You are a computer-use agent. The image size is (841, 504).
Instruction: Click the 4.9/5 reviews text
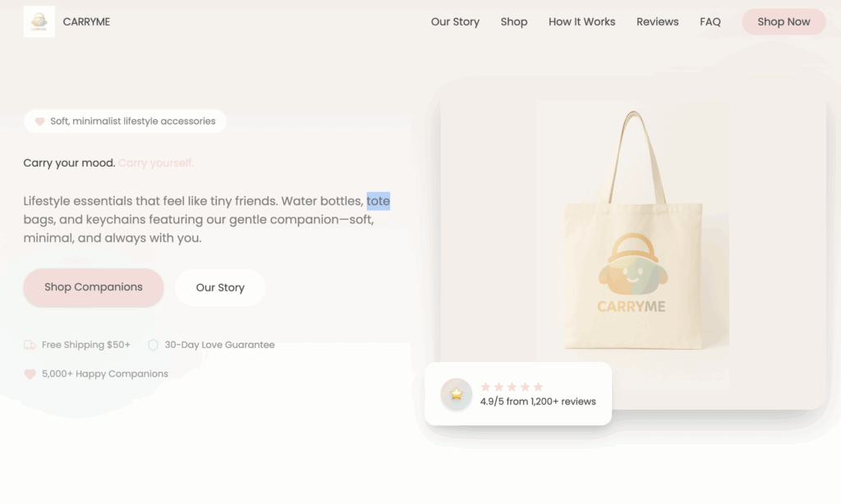[538, 401]
